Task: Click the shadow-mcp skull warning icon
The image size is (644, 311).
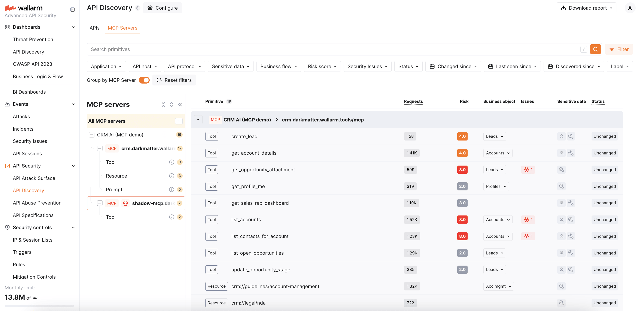Action: pos(125,203)
